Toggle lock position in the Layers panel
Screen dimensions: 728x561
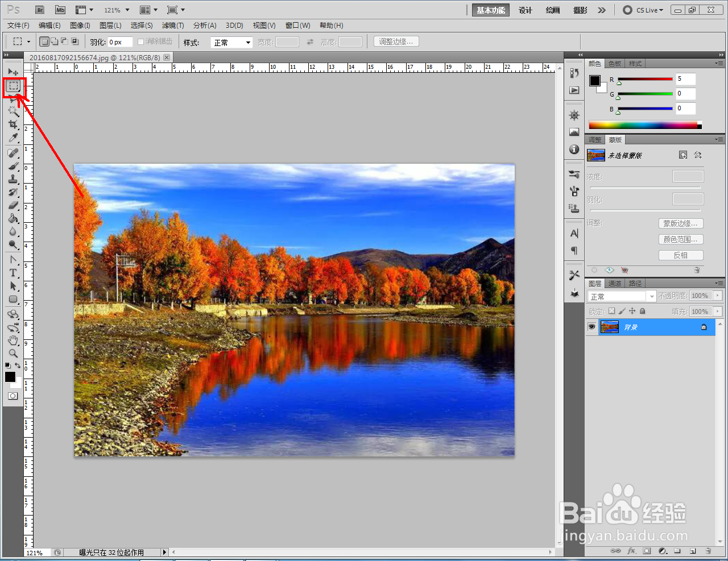[x=632, y=311]
